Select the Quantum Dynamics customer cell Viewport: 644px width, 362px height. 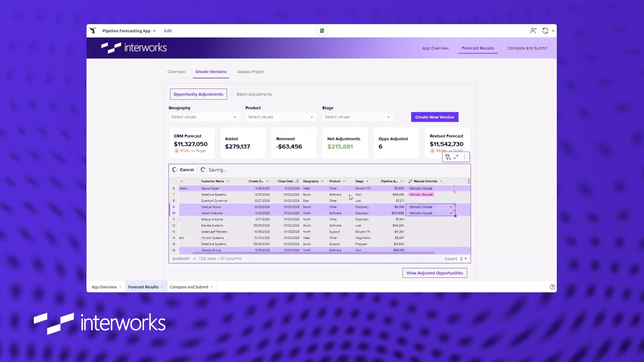tap(214, 201)
